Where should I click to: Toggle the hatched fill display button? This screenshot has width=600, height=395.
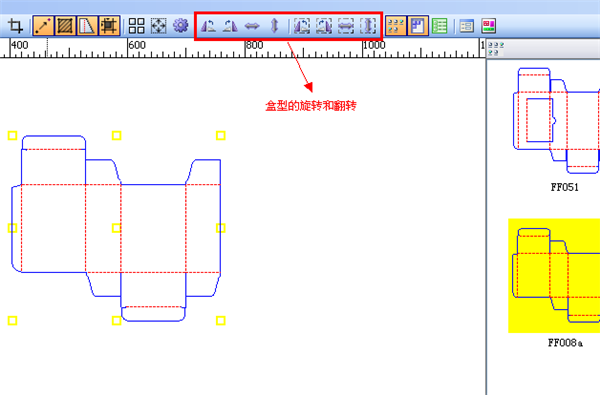click(x=65, y=26)
